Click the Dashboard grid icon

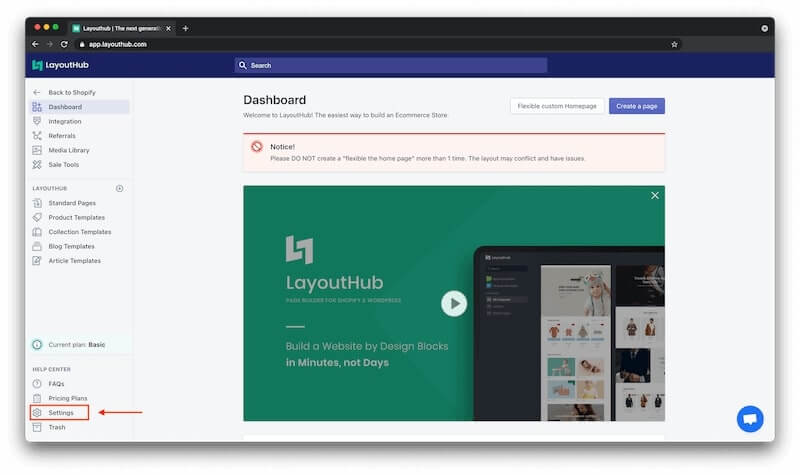pos(37,107)
